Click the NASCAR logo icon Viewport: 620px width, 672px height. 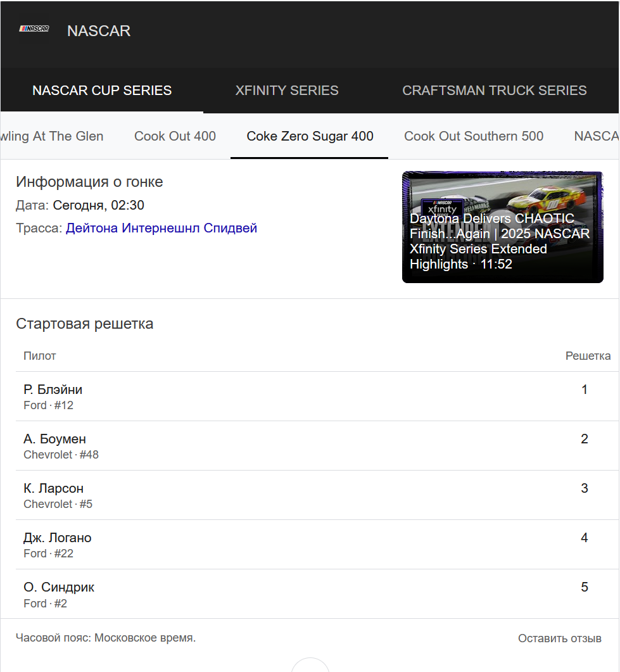(34, 29)
